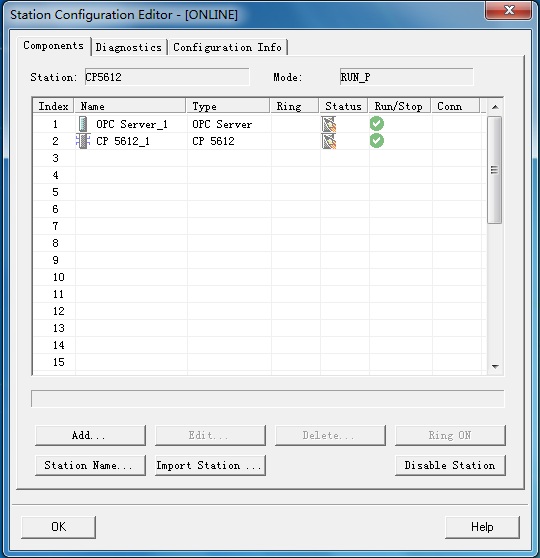540x558 pixels.
Task: Select the CP 5612_1 module icon
Action: (83, 141)
